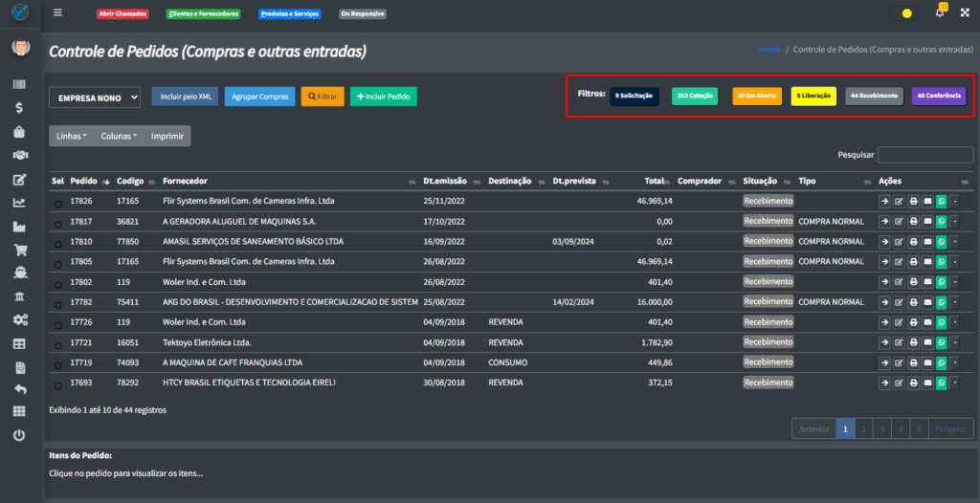Click print icon for order 17817
The width and height of the screenshot is (980, 503).
913,221
